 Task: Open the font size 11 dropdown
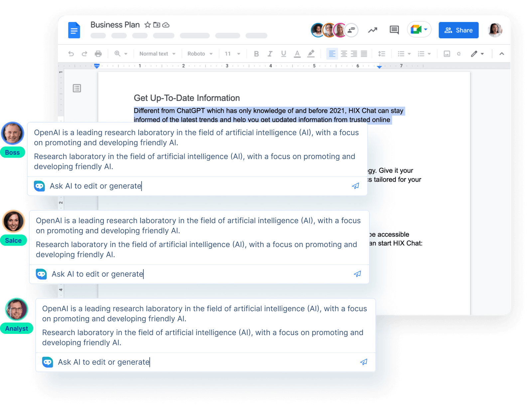pyautogui.click(x=232, y=54)
